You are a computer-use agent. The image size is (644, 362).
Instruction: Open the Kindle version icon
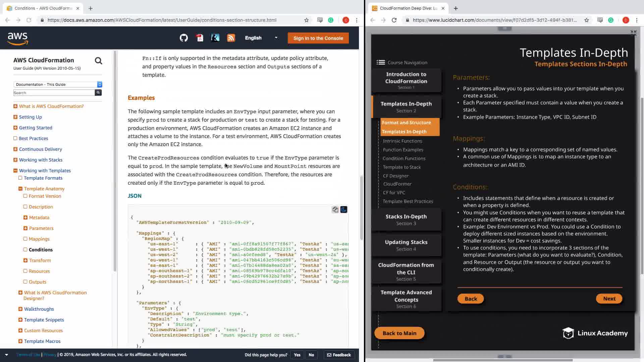pyautogui.click(x=215, y=38)
